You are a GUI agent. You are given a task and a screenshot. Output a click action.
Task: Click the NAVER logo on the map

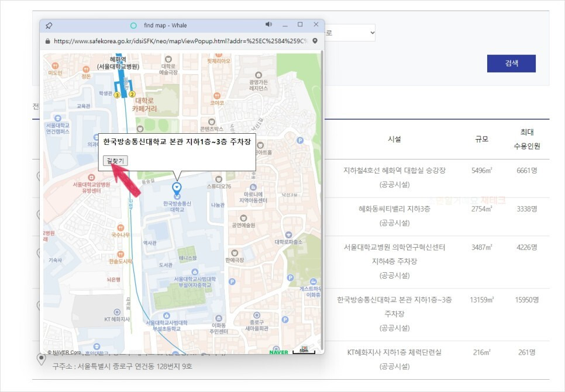(x=278, y=352)
